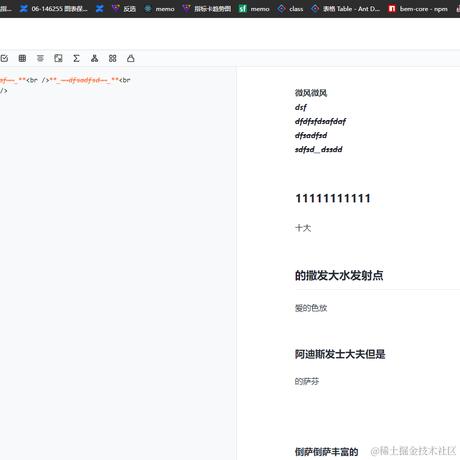Click the four-squares block toolbar icon

pos(113,59)
